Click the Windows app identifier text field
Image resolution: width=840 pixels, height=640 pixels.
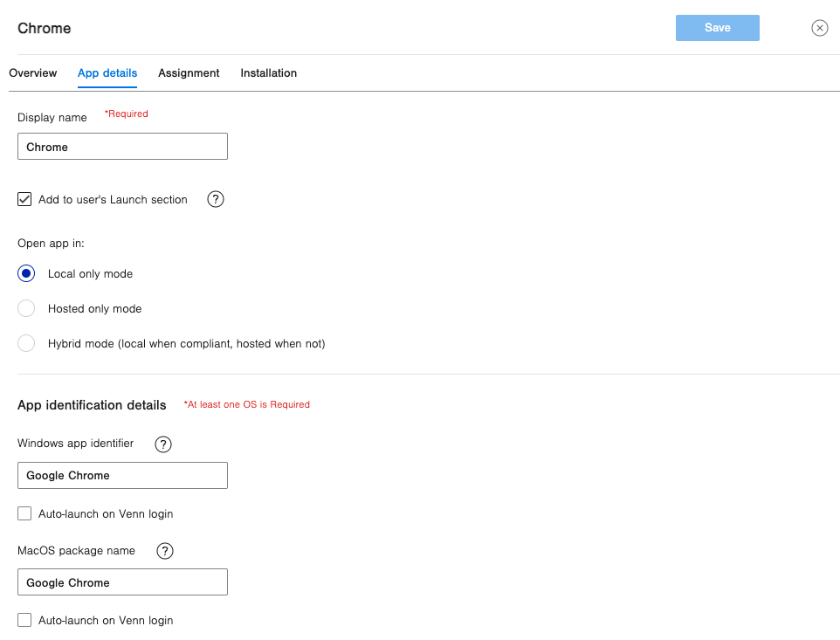pos(122,475)
